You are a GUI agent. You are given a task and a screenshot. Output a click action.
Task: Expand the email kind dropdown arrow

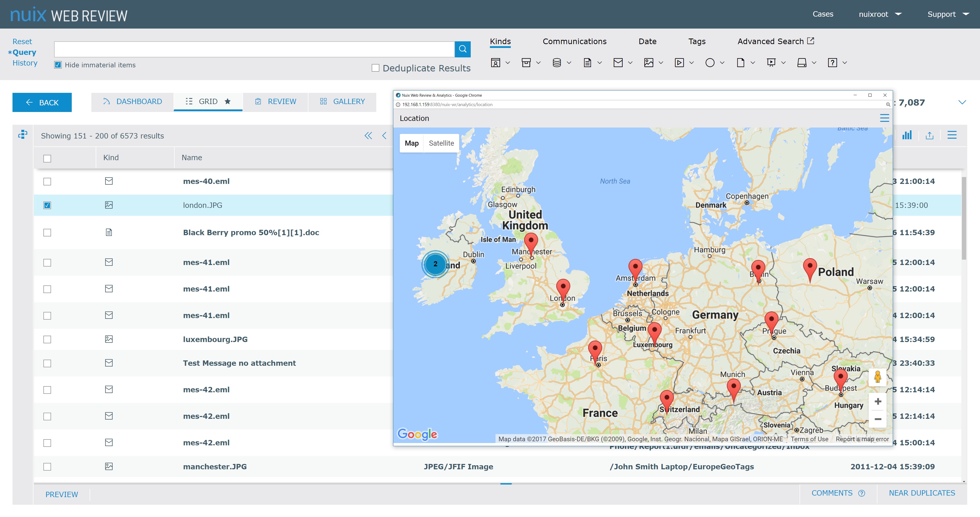pyautogui.click(x=630, y=63)
